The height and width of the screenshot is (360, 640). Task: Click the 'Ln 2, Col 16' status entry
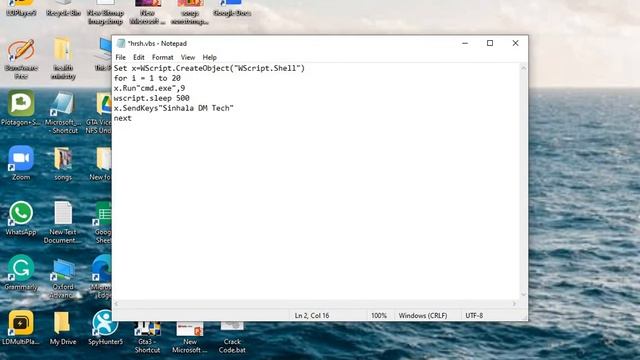coord(312,316)
